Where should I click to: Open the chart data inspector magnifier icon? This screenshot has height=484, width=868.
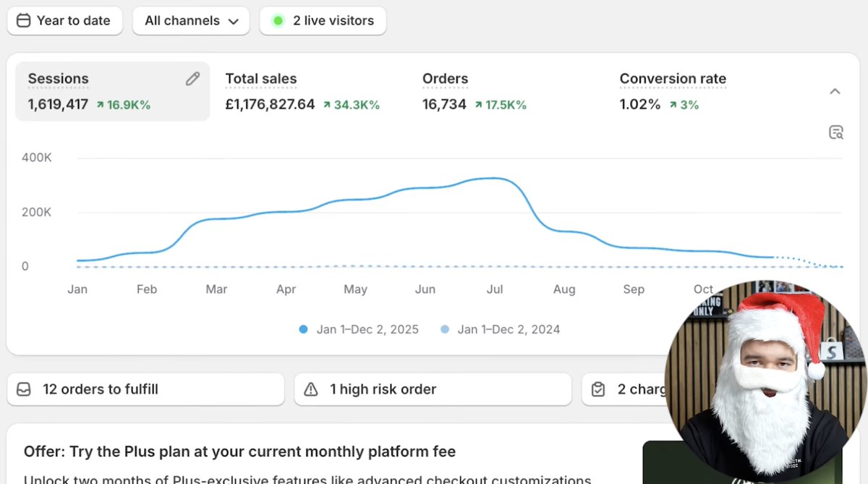836,132
